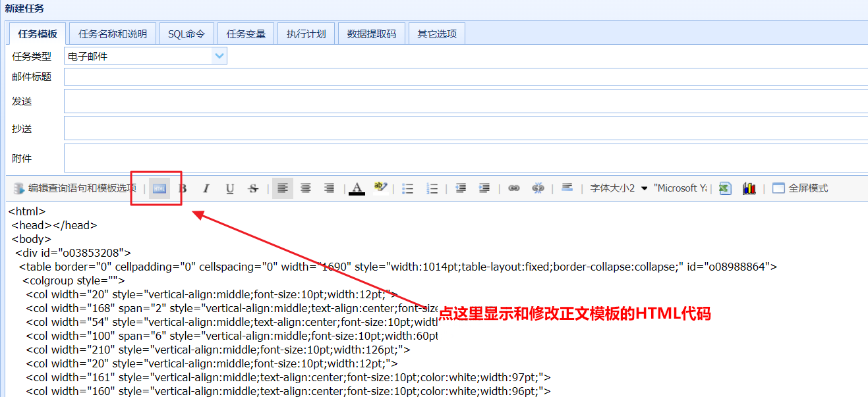Screen dimensions: 868x397
Task: Align text to the right
Action: click(x=330, y=188)
